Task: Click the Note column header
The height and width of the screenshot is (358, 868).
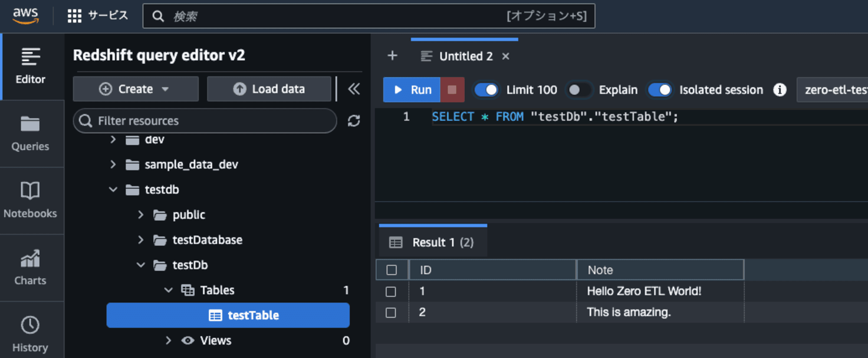Action: (x=660, y=270)
